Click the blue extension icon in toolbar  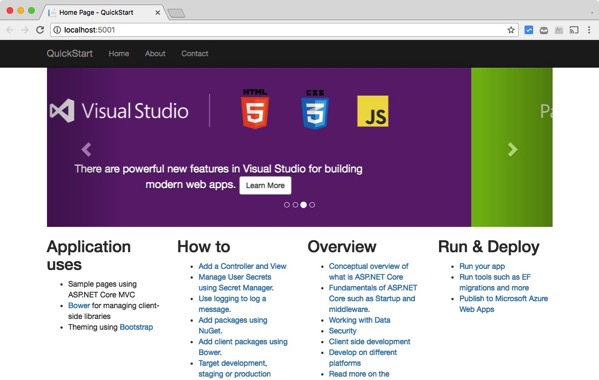click(x=529, y=30)
